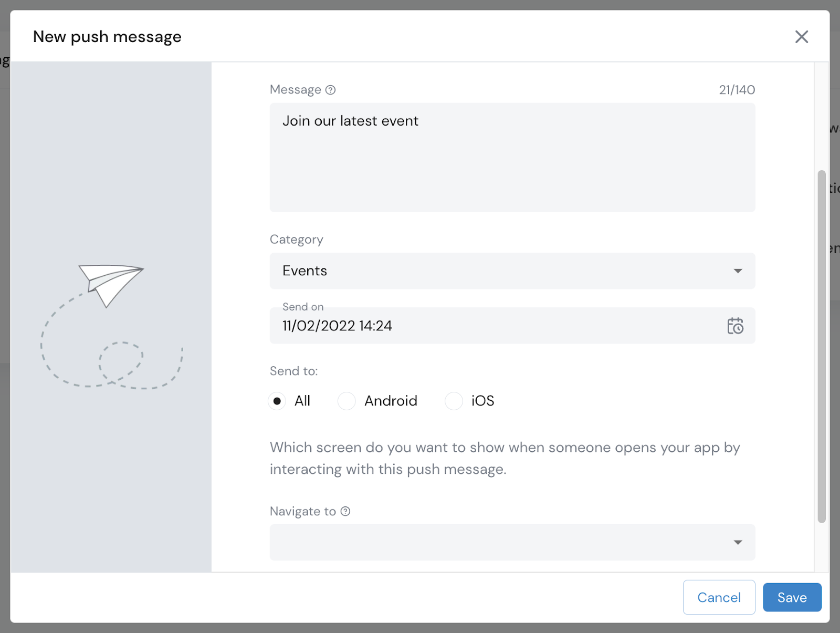
Task: Select the All radio button
Action: click(277, 401)
